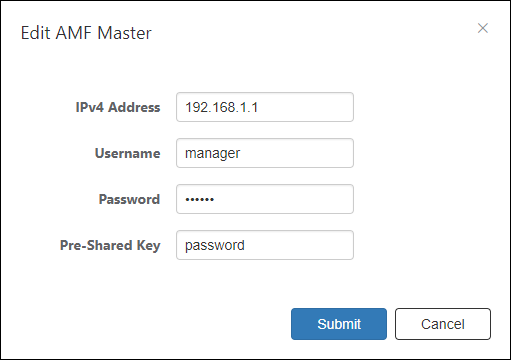Click the Pre-Shared Key label
The width and height of the screenshot is (511, 360).
click(110, 246)
